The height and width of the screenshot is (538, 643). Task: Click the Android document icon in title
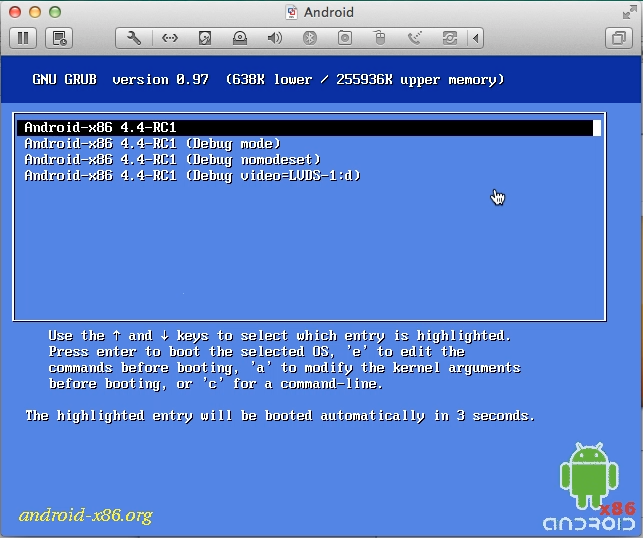[x=292, y=12]
